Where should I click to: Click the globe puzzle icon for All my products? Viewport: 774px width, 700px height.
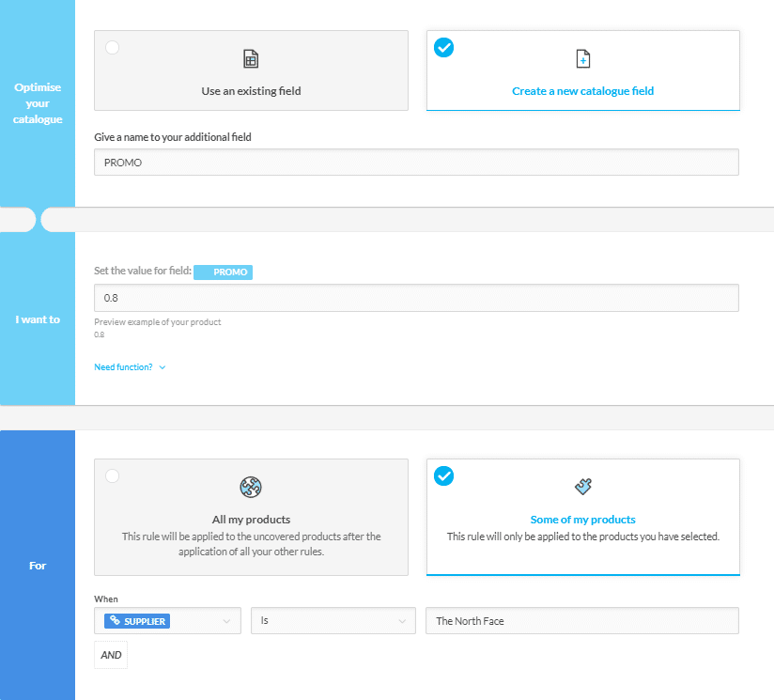click(251, 488)
